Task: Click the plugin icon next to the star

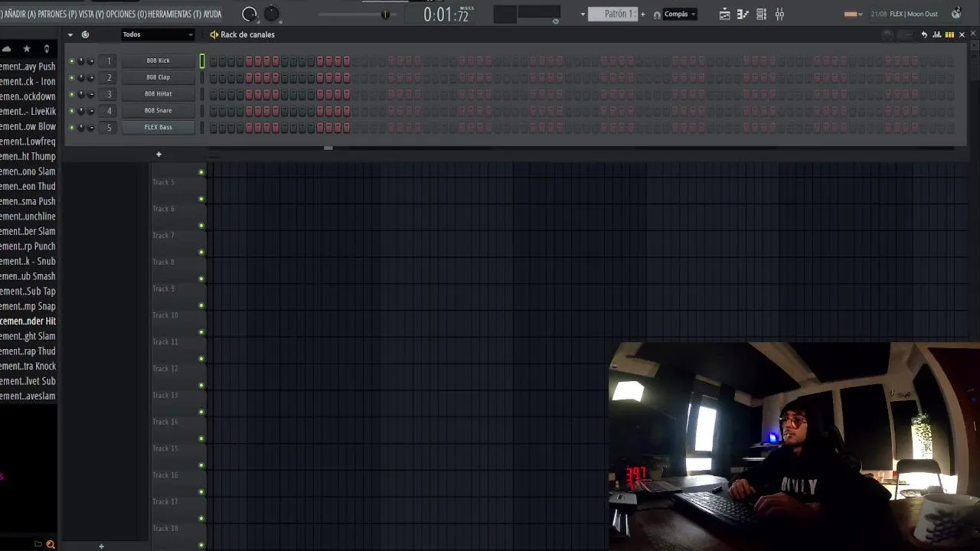Action: pyautogui.click(x=46, y=49)
